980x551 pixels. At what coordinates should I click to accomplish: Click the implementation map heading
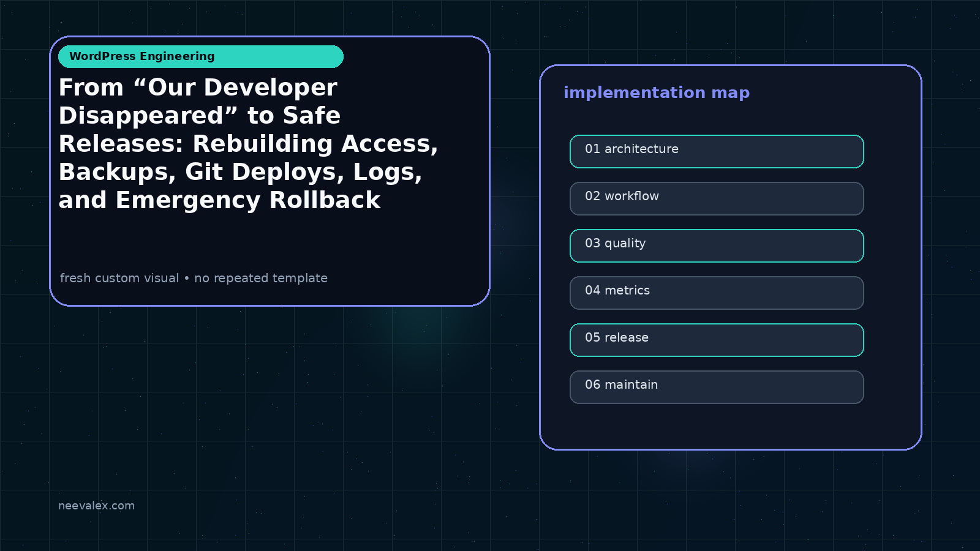(657, 92)
